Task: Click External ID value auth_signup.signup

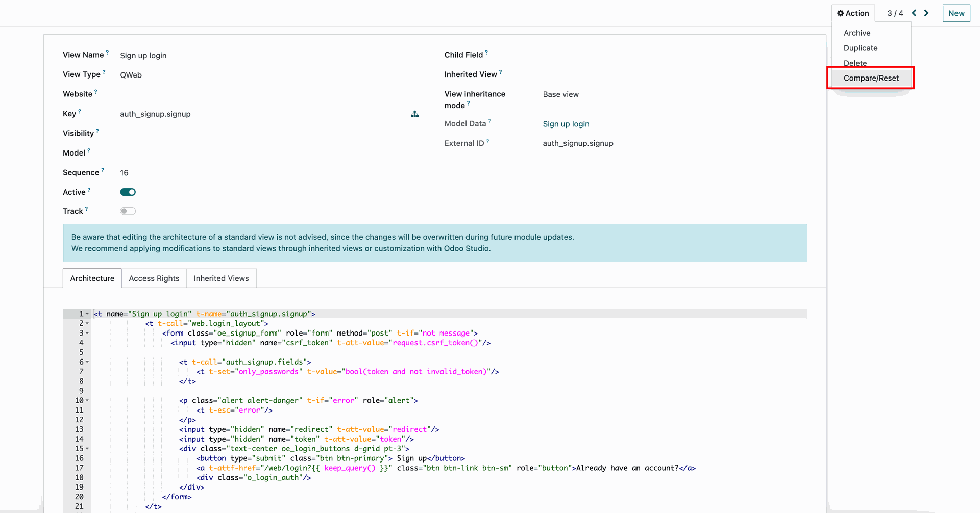Action: point(578,143)
